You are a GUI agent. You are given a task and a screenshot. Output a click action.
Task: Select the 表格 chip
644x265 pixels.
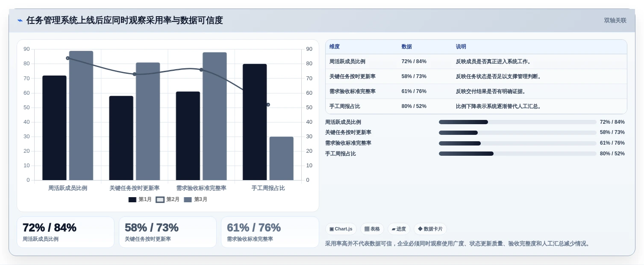[x=372, y=229]
